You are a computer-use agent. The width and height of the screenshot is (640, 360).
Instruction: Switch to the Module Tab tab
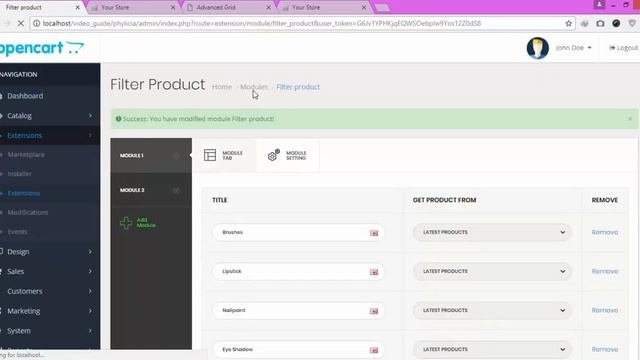[x=224, y=155]
